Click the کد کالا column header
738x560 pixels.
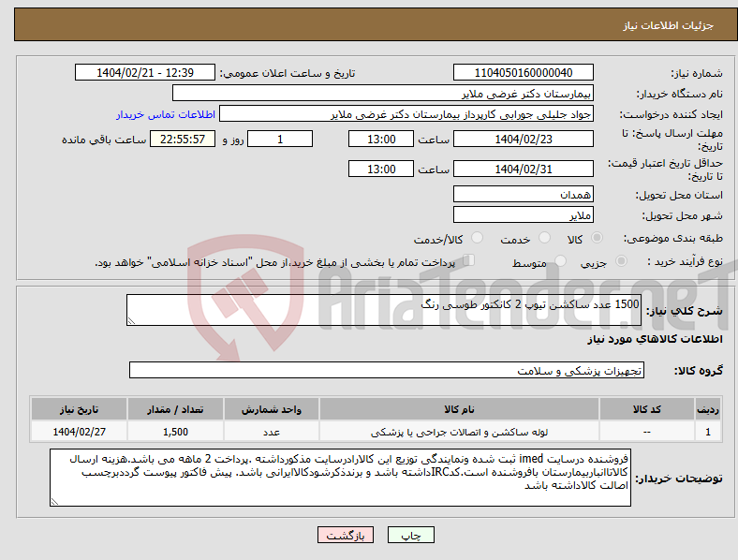pyautogui.click(x=647, y=409)
